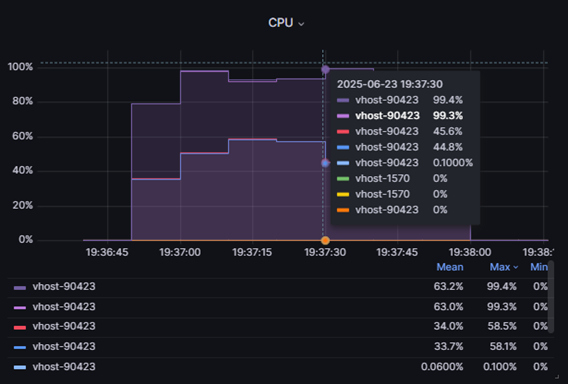Viewport: 568px width, 384px height.
Task: Toggle first vhost-90423 series with 63.2% mean
Action: click(x=64, y=287)
